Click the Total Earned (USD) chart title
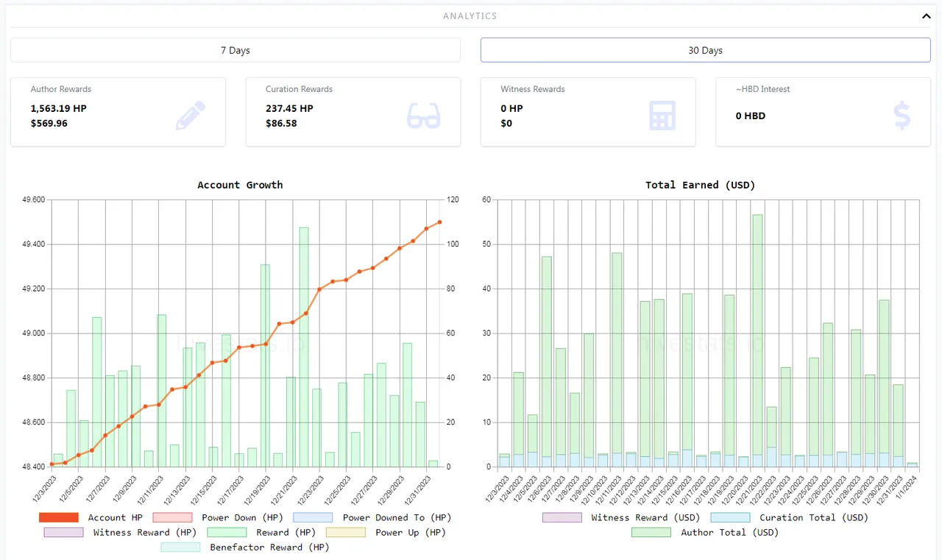The height and width of the screenshot is (560, 942). [701, 185]
